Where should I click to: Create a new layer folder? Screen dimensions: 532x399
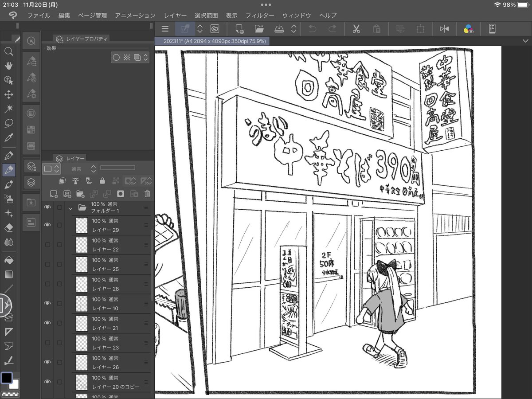coord(80,194)
